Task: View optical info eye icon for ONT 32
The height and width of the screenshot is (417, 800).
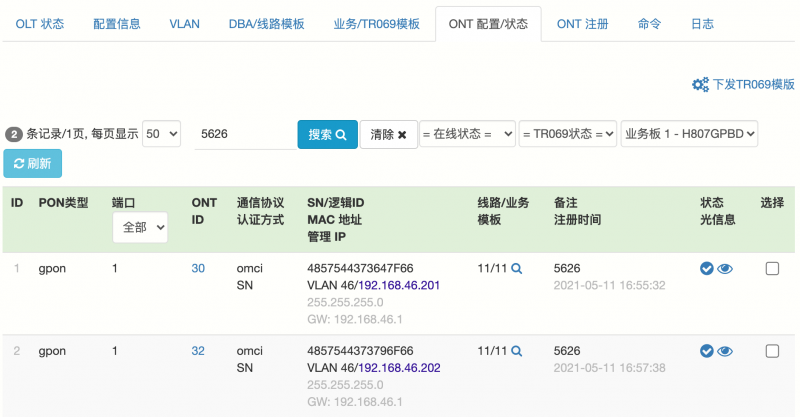Action: (725, 352)
